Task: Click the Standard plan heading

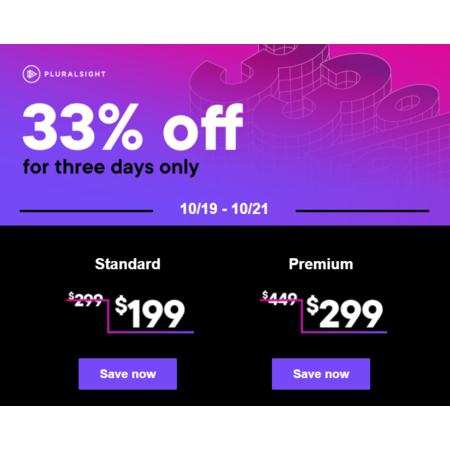Action: [x=128, y=264]
